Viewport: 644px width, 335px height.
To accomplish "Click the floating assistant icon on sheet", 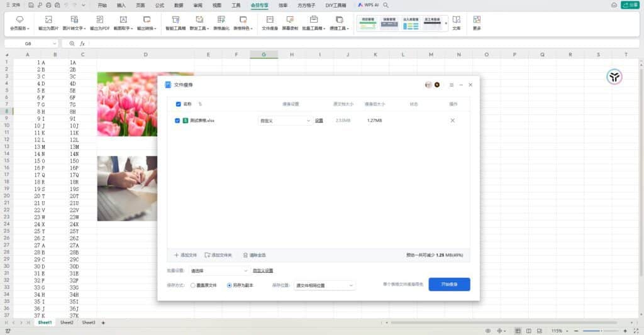I will 614,77.
